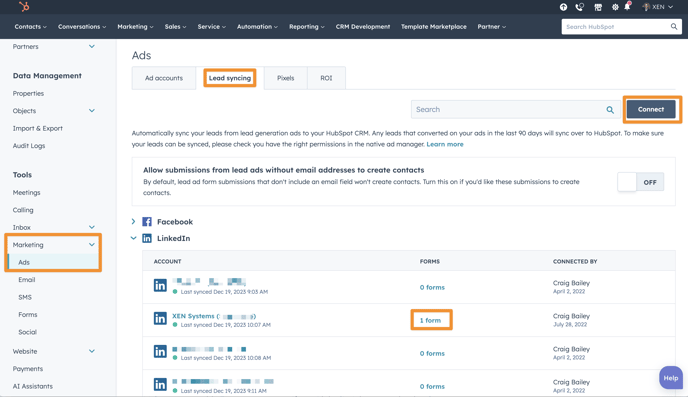The height and width of the screenshot is (397, 688).
Task: Click the Facebook logo icon
Action: pos(147,222)
